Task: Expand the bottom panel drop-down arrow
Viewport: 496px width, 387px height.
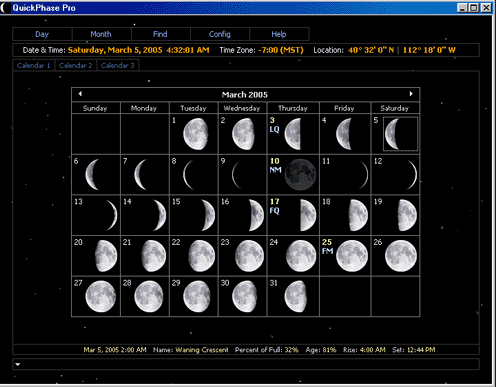Action: pyautogui.click(x=18, y=364)
